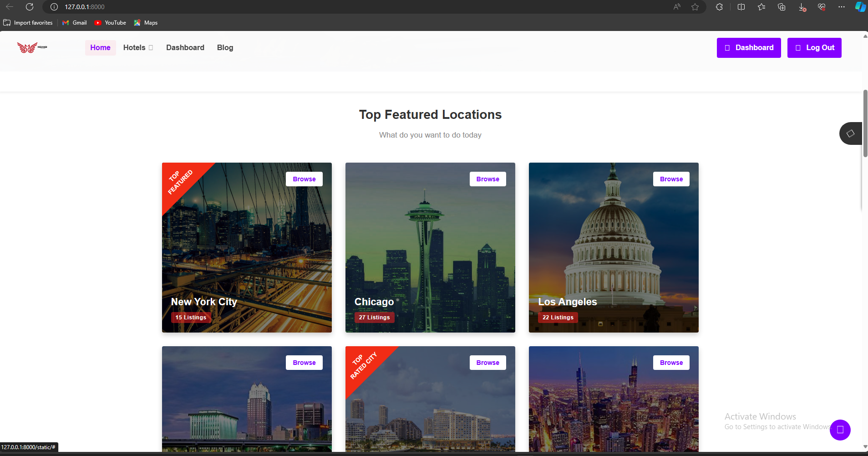Open the Chicago card image
Viewport: 868px width, 456px height.
[430, 247]
